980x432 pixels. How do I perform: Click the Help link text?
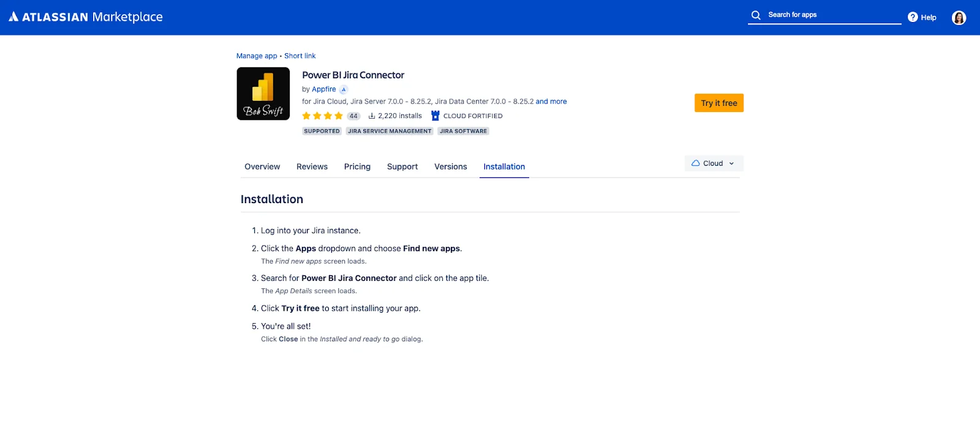[x=929, y=18]
